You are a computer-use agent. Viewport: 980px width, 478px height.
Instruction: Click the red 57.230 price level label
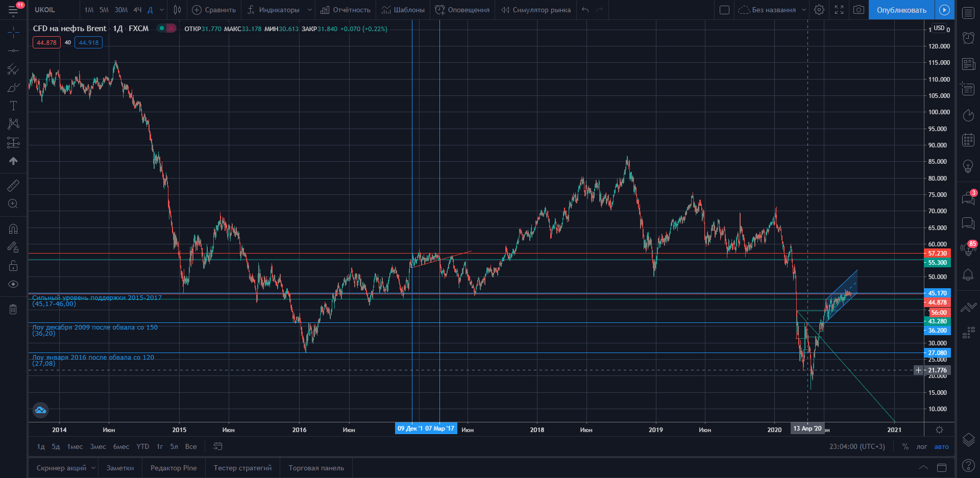[x=937, y=254]
